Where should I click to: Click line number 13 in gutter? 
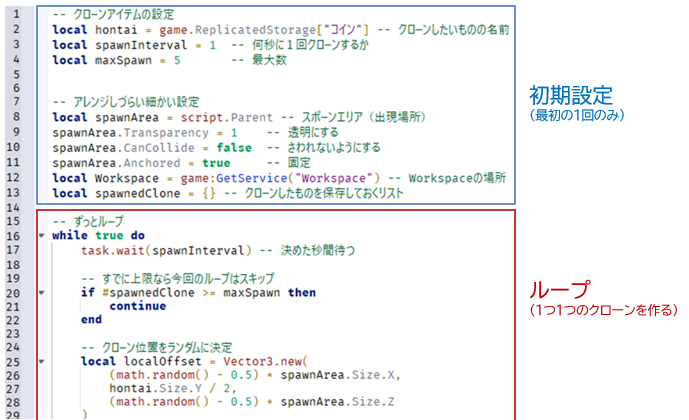click(13, 193)
